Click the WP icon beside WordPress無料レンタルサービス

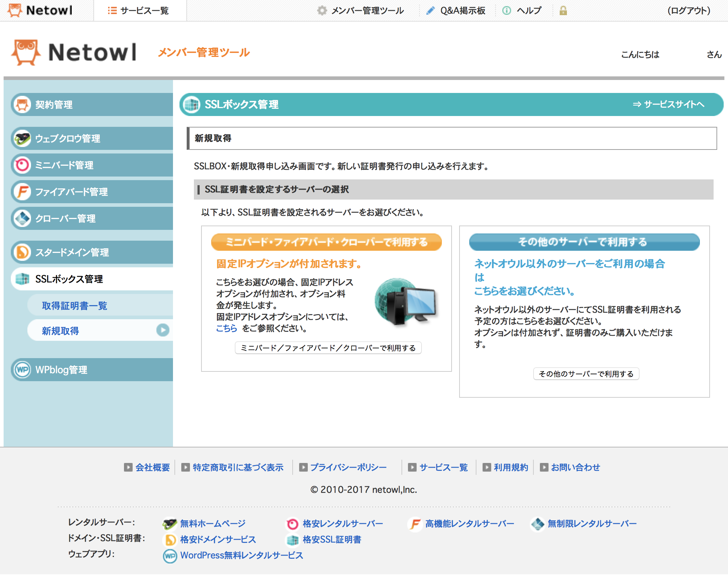(x=170, y=555)
